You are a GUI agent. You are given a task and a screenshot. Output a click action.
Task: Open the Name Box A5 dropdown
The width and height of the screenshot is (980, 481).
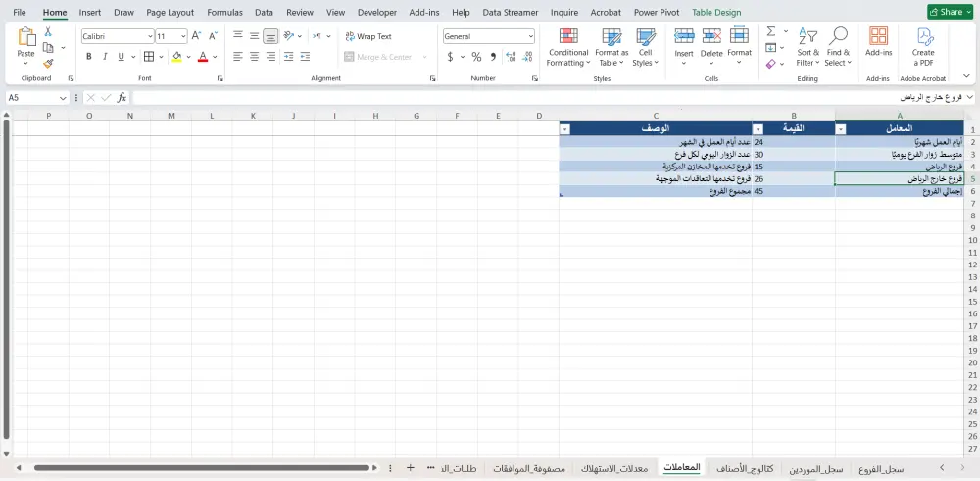(x=63, y=98)
